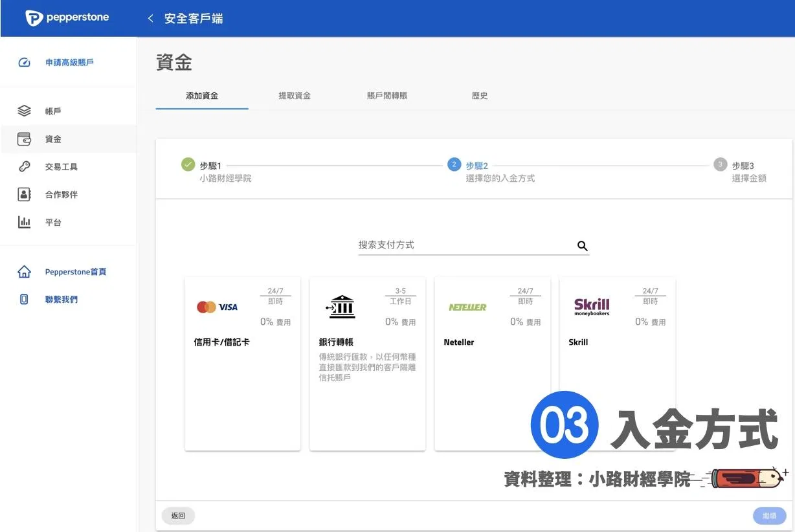795x532 pixels.
Task: Switch to the 賬戶間轉賬 tab
Action: (x=387, y=96)
